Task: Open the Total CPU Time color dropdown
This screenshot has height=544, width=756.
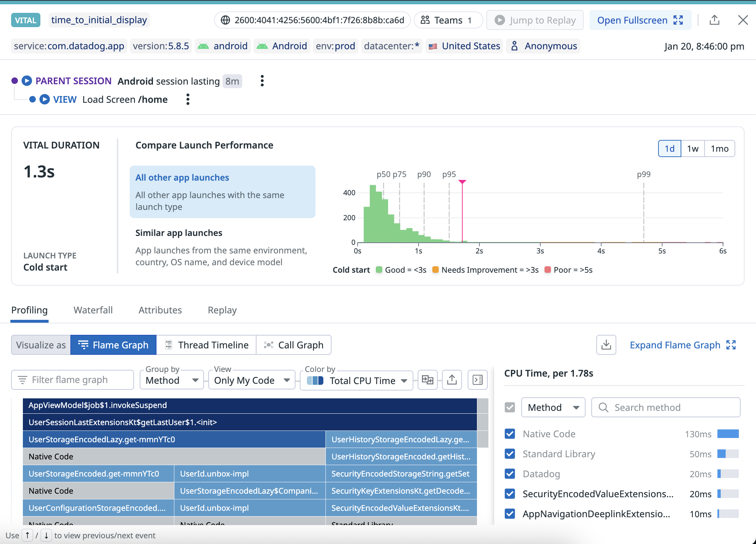Action: click(357, 381)
